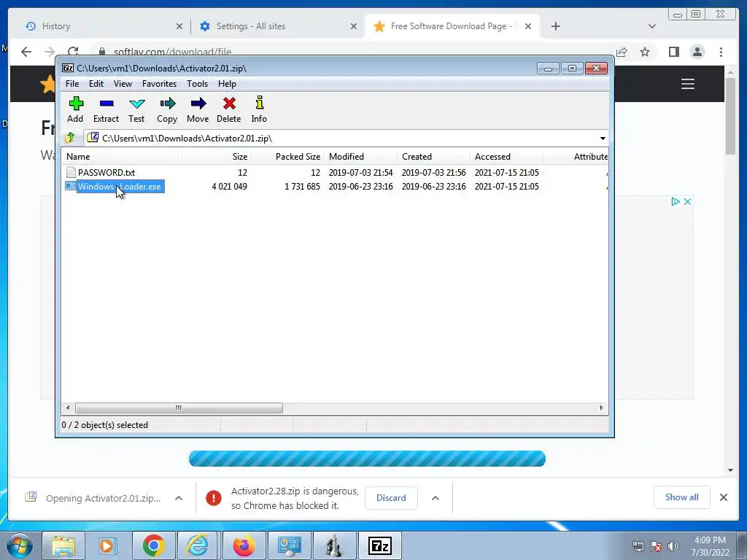Open the Chrome three-dot menu

point(721,52)
